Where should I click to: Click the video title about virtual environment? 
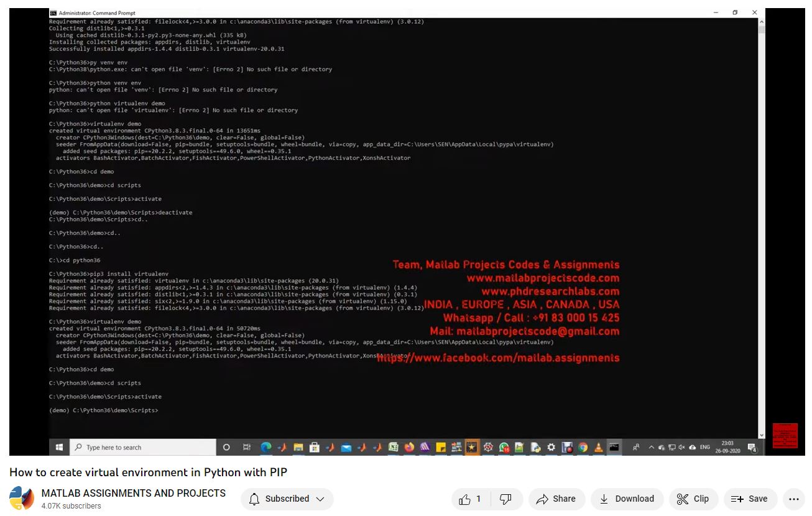click(149, 472)
